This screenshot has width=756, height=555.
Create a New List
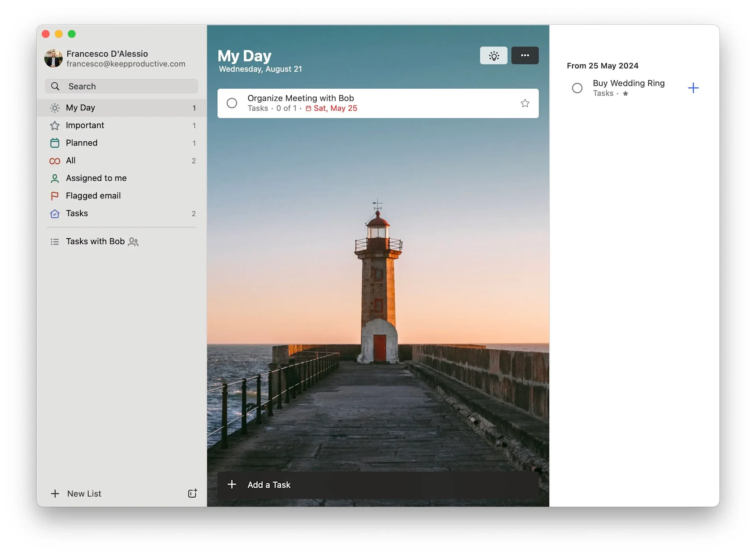coord(77,493)
